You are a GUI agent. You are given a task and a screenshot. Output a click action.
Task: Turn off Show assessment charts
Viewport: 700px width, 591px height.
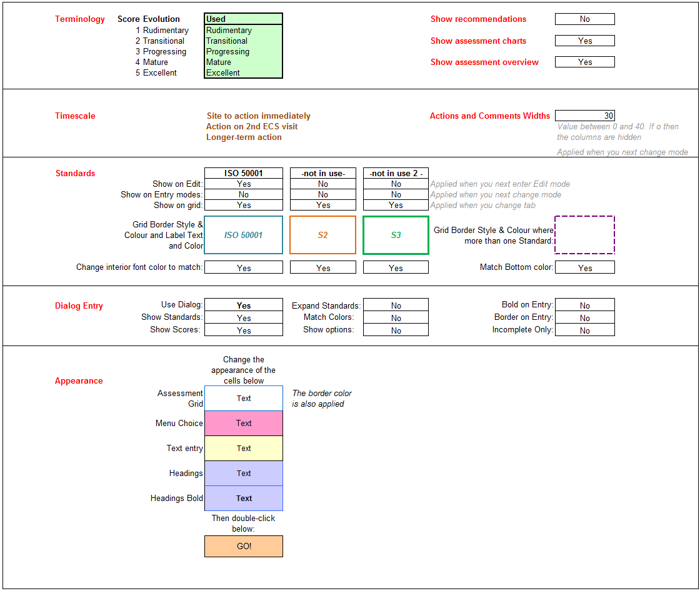pos(584,40)
